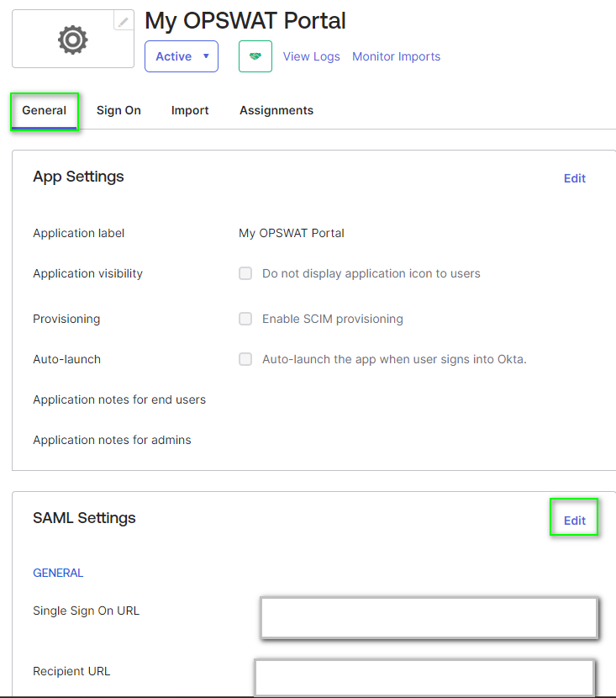Click the Provisioning field name
This screenshot has height=698, width=616.
[x=66, y=319]
